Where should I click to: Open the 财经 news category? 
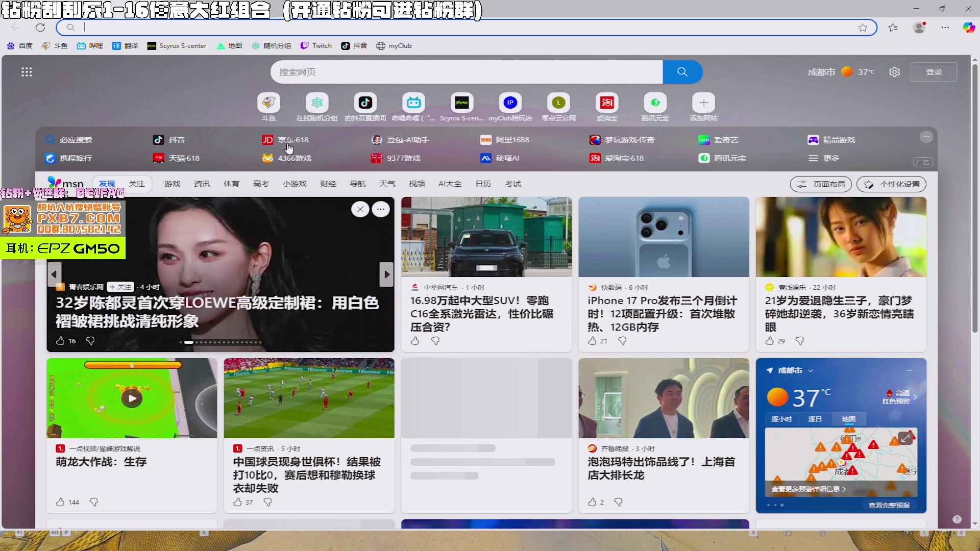pos(328,184)
